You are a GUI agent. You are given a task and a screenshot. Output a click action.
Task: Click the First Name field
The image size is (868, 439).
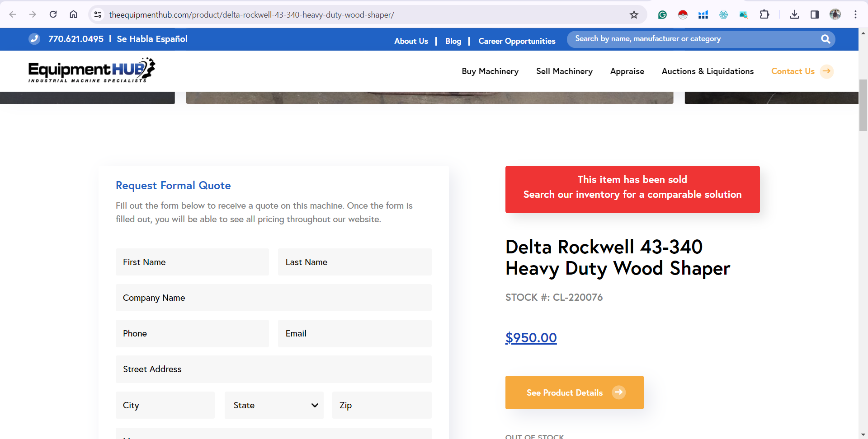[192, 262]
